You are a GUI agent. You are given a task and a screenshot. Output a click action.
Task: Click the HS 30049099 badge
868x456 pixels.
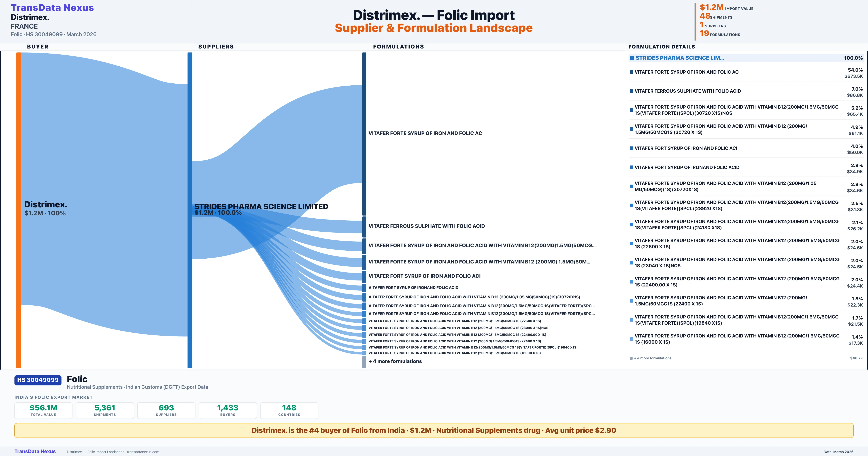tap(38, 380)
